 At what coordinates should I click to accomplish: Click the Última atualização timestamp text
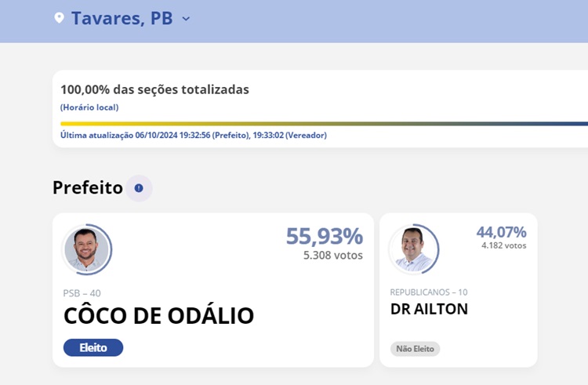click(x=193, y=135)
